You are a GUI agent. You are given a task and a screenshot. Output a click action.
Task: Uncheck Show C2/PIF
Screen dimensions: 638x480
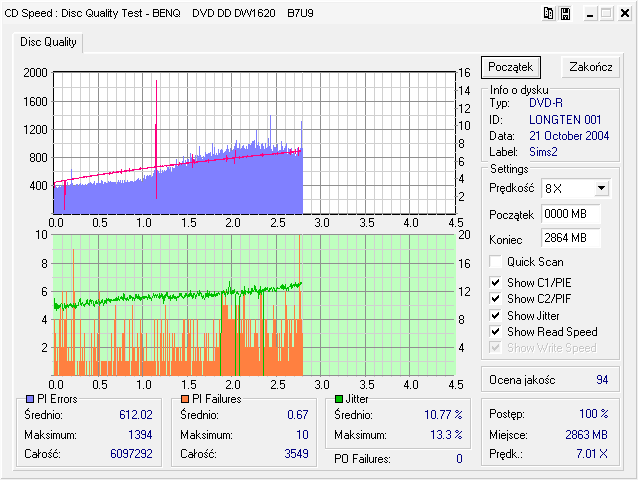tap(495, 299)
